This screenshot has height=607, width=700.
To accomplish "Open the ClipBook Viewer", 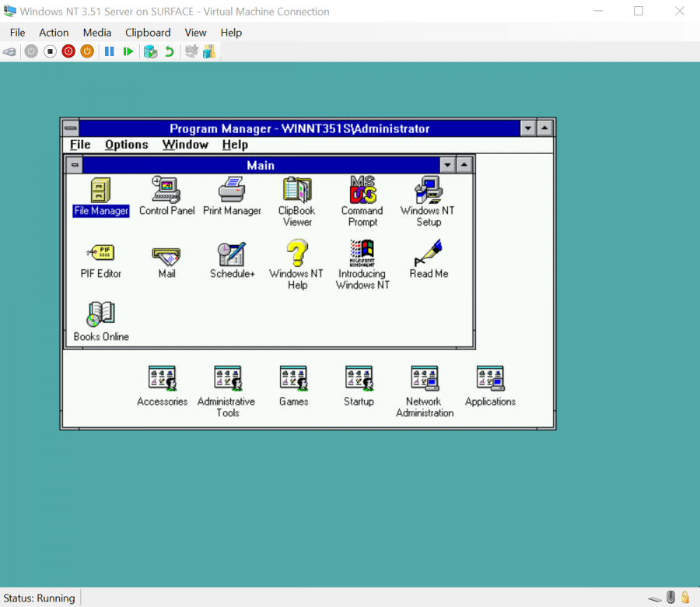I will point(296,191).
